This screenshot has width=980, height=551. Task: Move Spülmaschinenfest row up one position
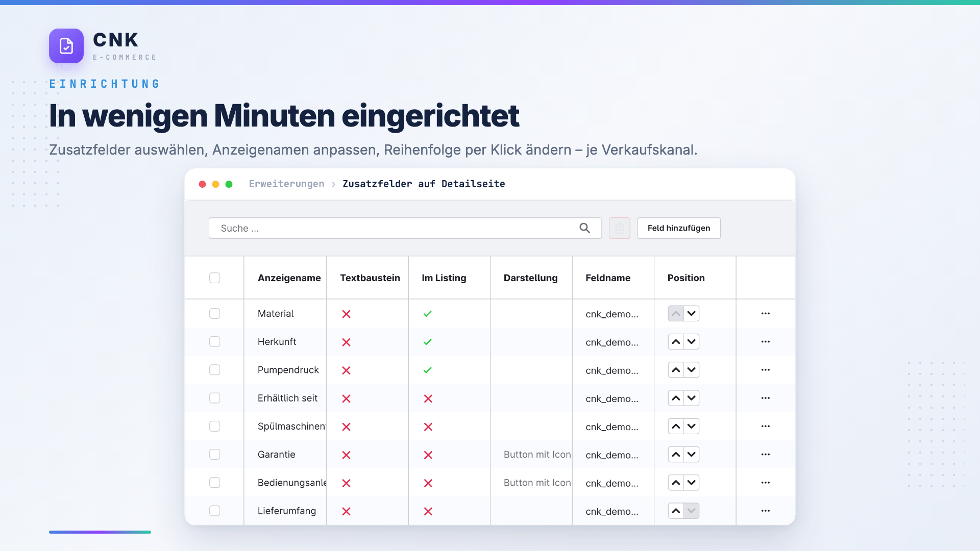[x=676, y=426]
